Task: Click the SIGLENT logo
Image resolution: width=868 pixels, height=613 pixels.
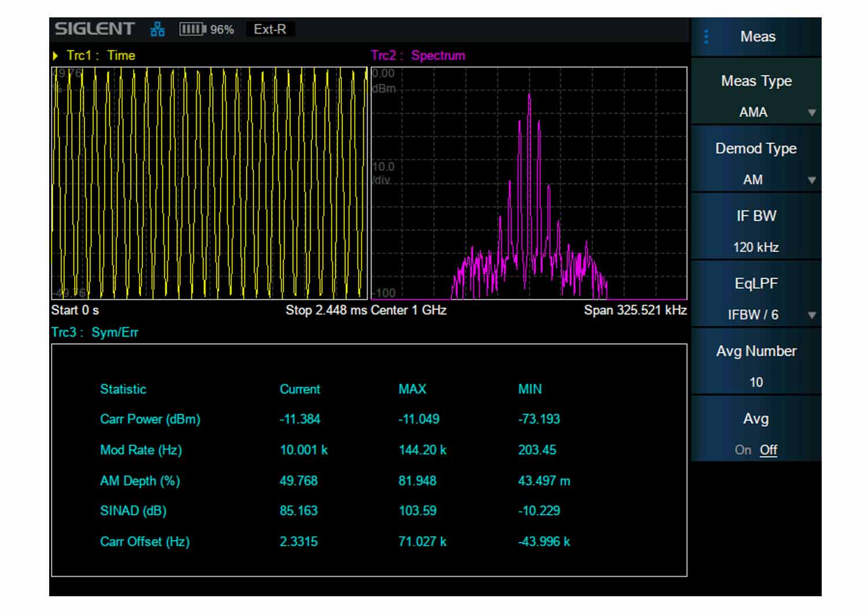Action: (94, 29)
